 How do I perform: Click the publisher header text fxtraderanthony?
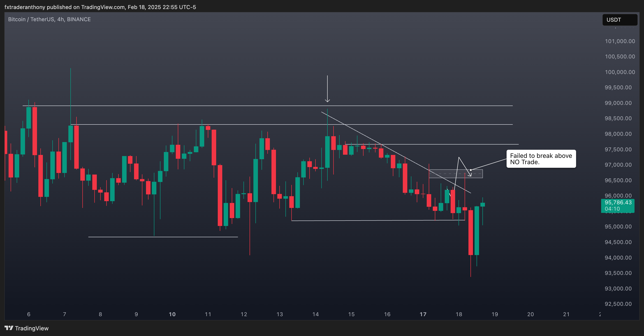(25, 7)
